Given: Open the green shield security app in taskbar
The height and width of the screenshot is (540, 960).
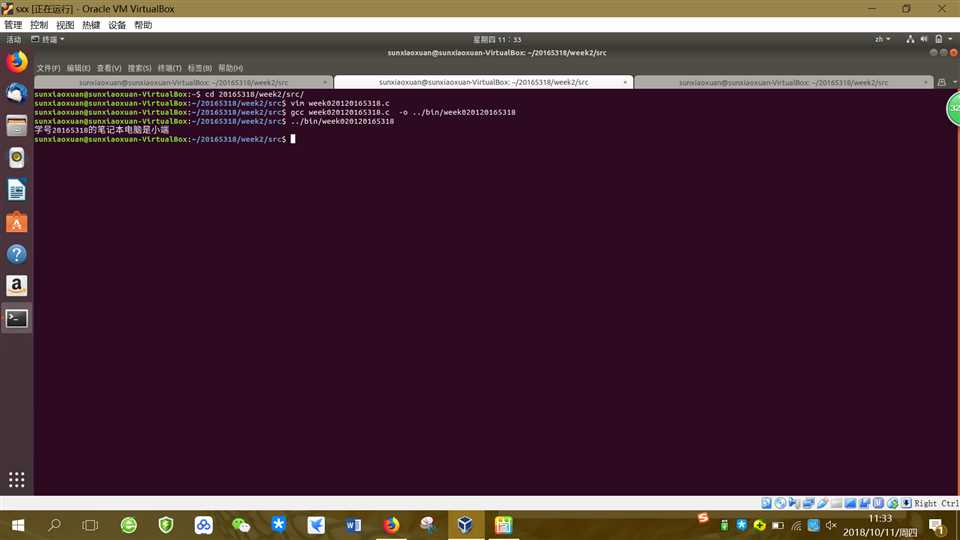Looking at the screenshot, I should pyautogui.click(x=166, y=525).
